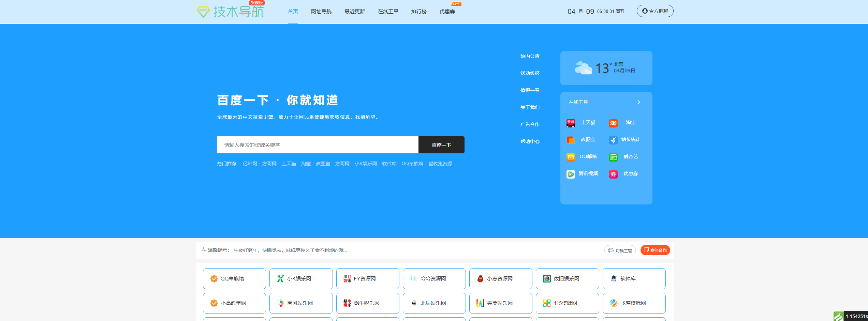The image size is (868, 321).
Task: Open the 爱奇艺 iQIYI icon
Action: (613, 157)
